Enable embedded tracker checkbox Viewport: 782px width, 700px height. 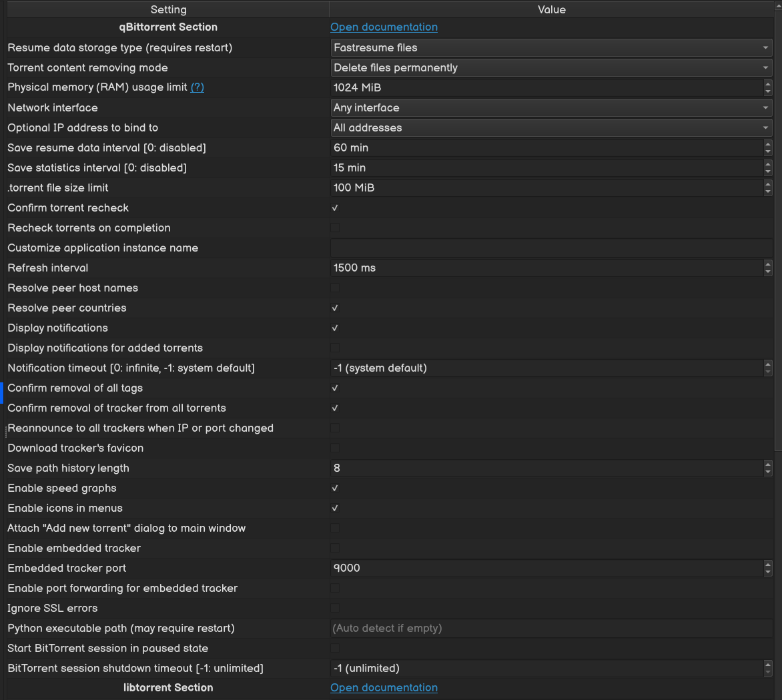pos(335,548)
